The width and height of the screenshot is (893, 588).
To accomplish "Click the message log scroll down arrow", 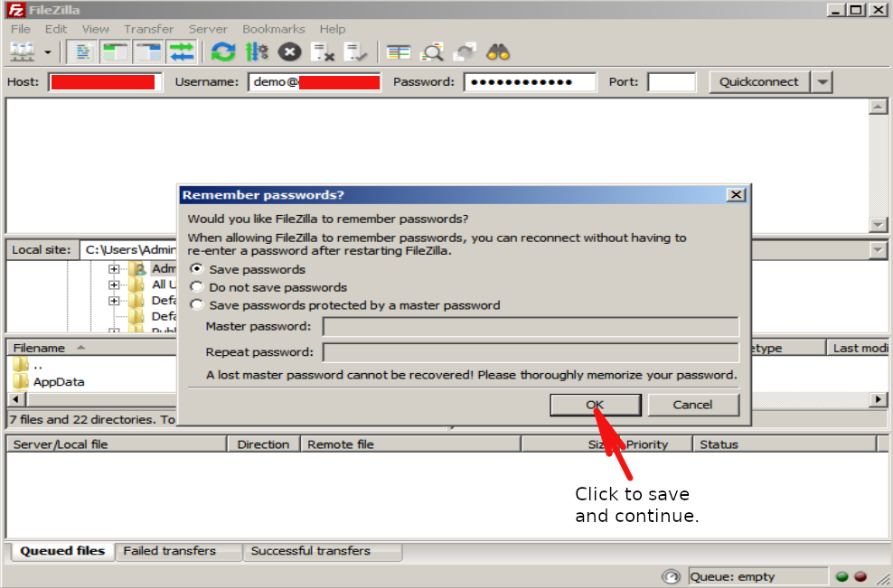I will (878, 225).
